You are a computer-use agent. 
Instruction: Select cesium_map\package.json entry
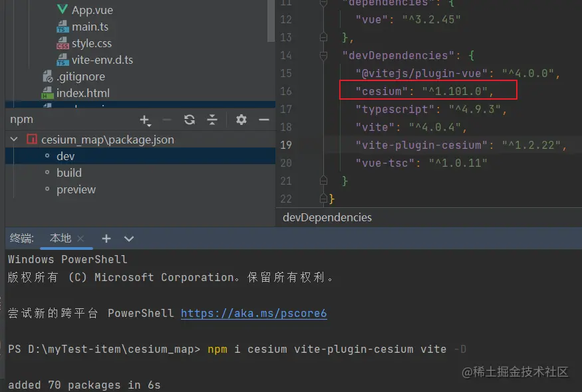(108, 140)
